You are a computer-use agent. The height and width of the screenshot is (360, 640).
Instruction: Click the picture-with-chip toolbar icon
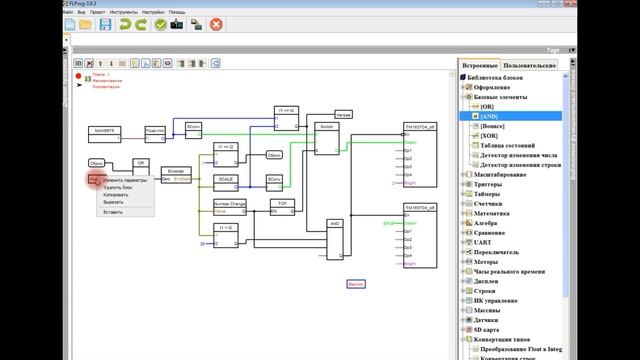(196, 24)
